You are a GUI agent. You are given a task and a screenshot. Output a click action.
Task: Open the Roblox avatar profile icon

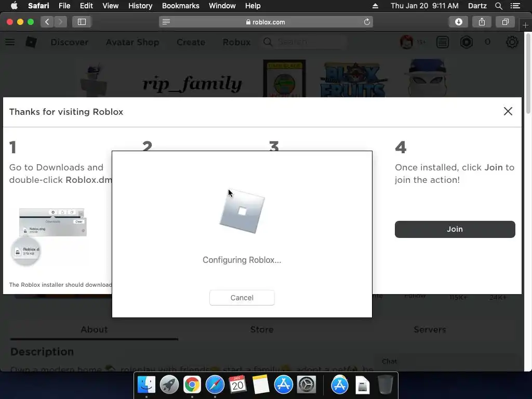[x=406, y=42]
